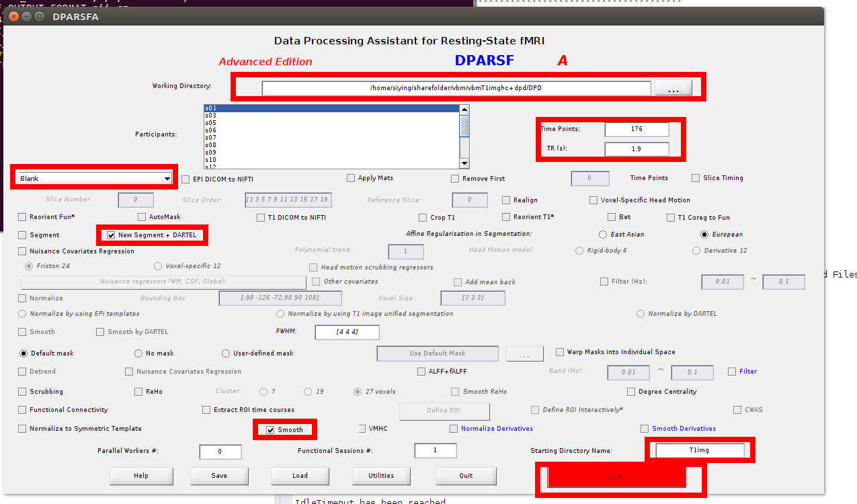Click the Parallel Workers # field

(220, 452)
